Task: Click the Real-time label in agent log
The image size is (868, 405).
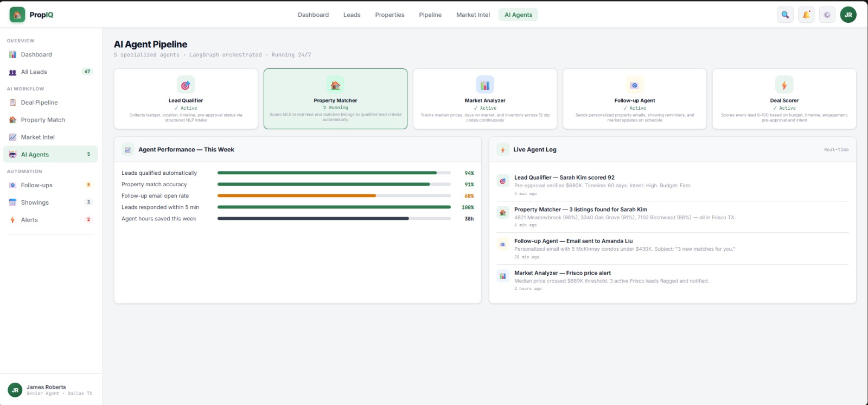Action: 836,150
